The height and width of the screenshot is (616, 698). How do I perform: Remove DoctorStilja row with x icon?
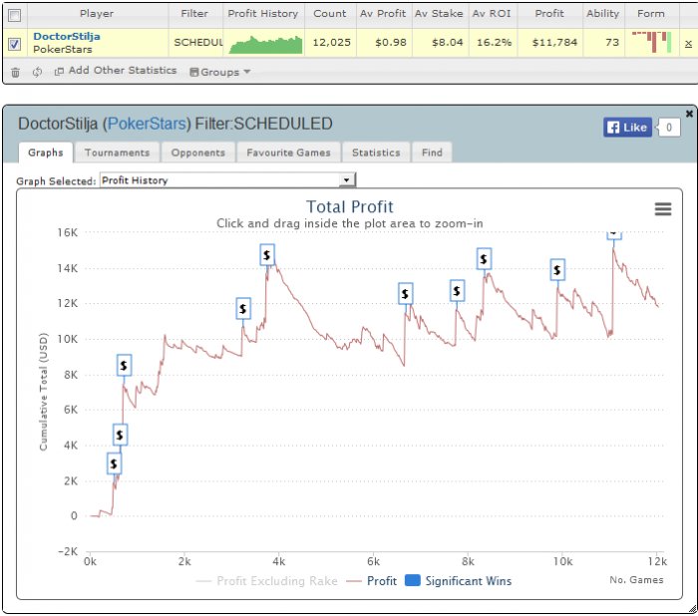click(688, 43)
